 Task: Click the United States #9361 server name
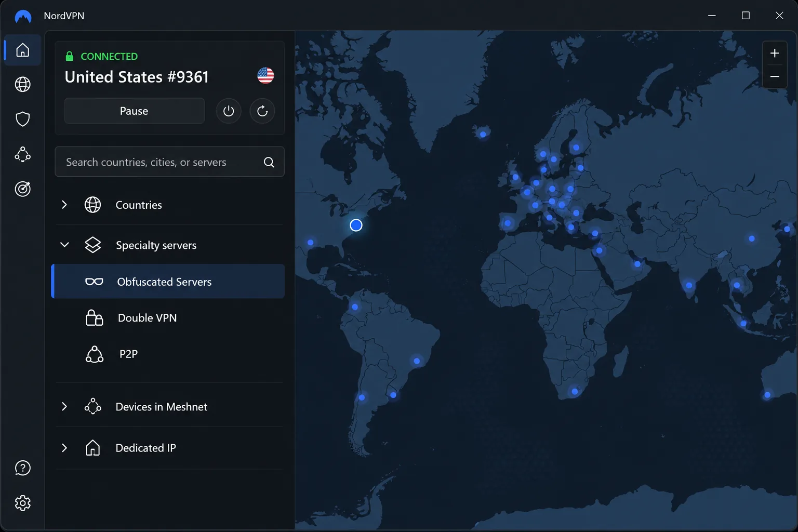tap(137, 77)
